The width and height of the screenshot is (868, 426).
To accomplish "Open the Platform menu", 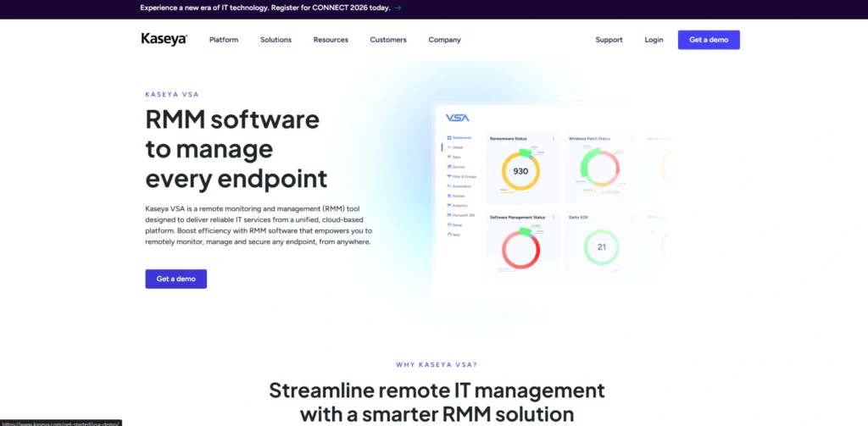I will click(224, 40).
